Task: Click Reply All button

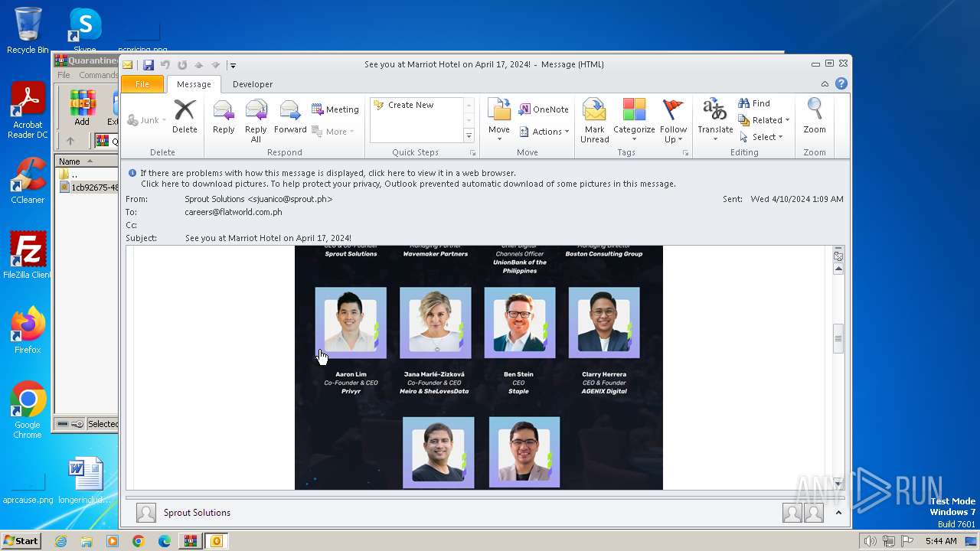Action: click(x=256, y=121)
